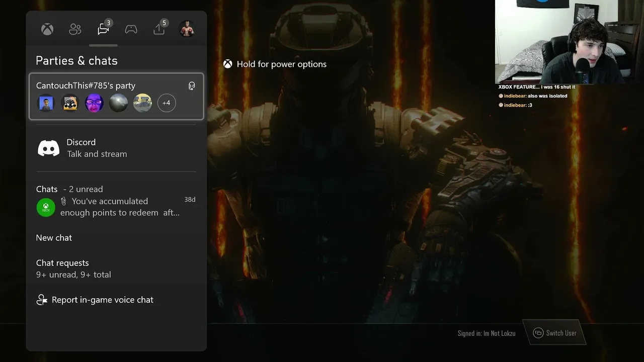Click the 38d chat timestamp
644x362 pixels.
(190, 200)
